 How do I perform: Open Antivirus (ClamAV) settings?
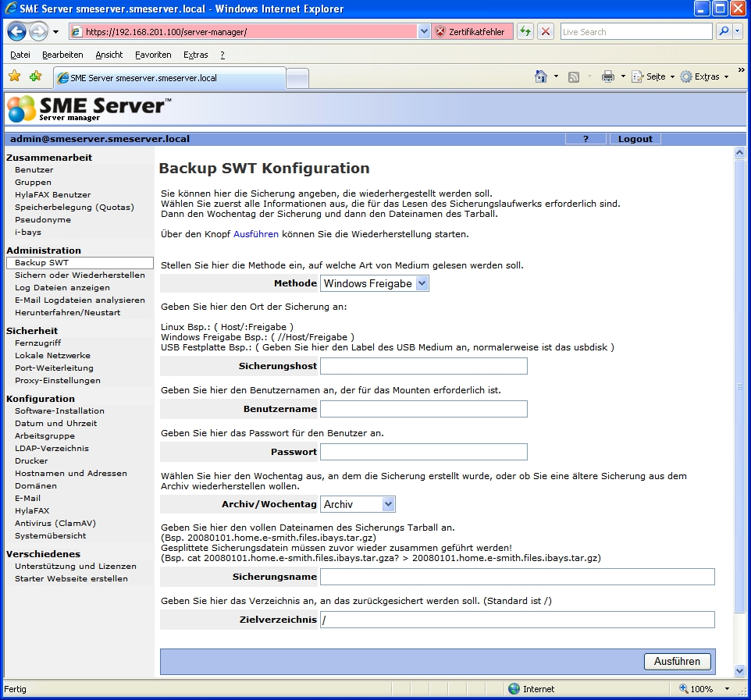pyautogui.click(x=55, y=524)
